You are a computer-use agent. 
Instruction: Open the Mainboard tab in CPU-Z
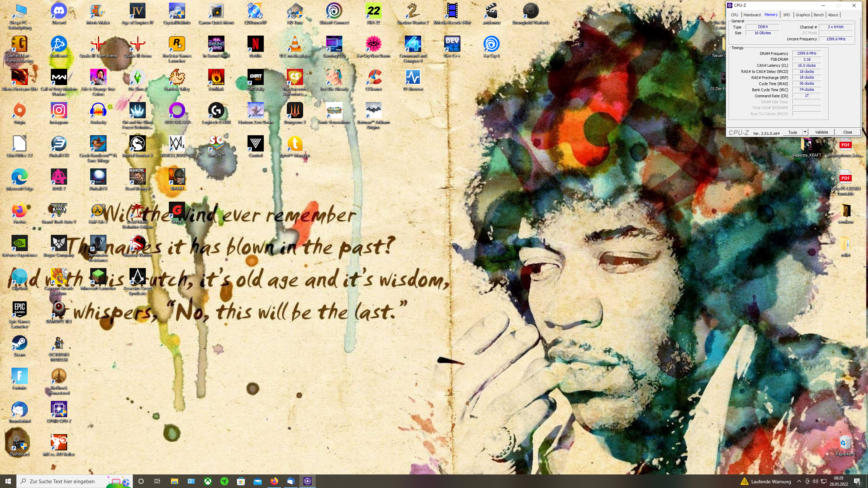pos(752,15)
